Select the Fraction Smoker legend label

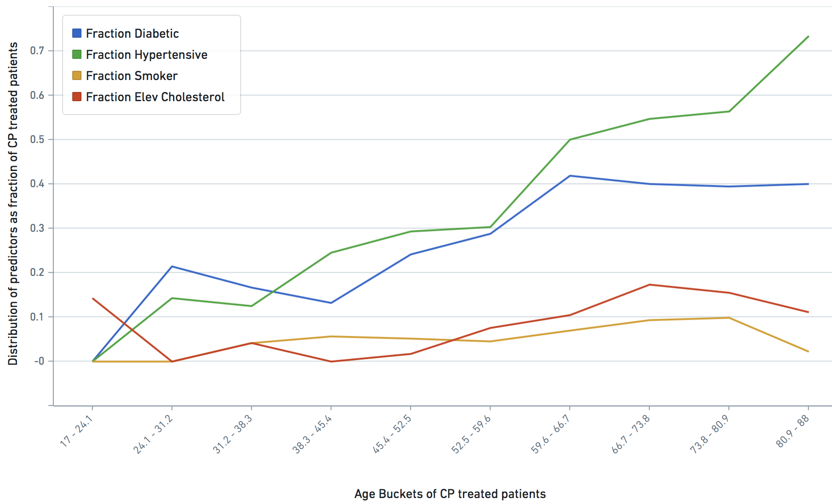132,76
